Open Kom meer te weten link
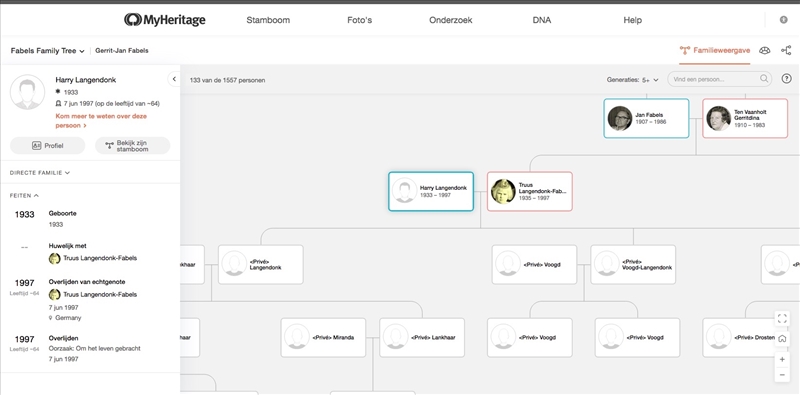 (x=101, y=120)
